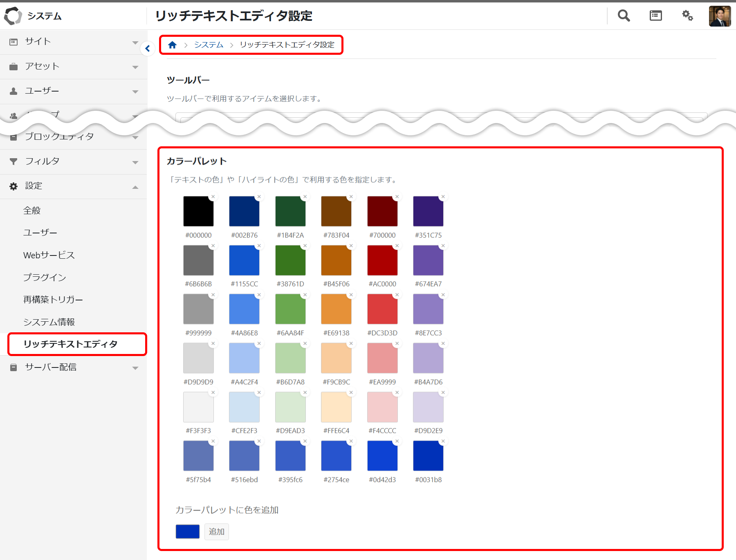This screenshot has height=560, width=736.
Task: Open the user profile avatar
Action: 719,16
